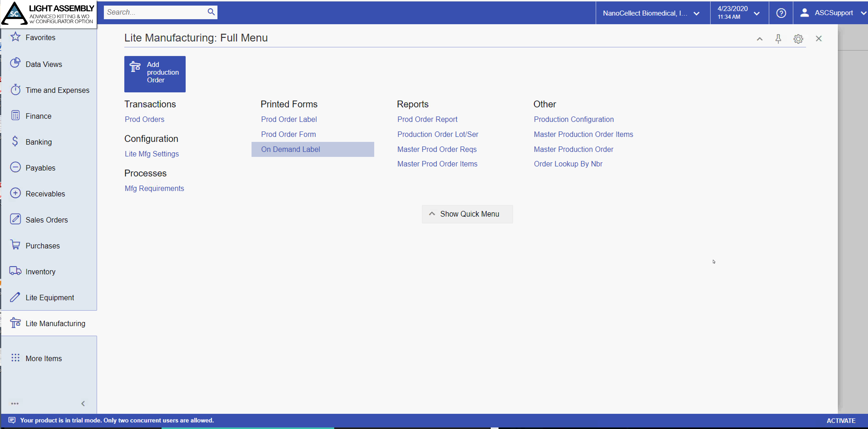Open Master Production Order link
868x429 pixels.
click(573, 149)
